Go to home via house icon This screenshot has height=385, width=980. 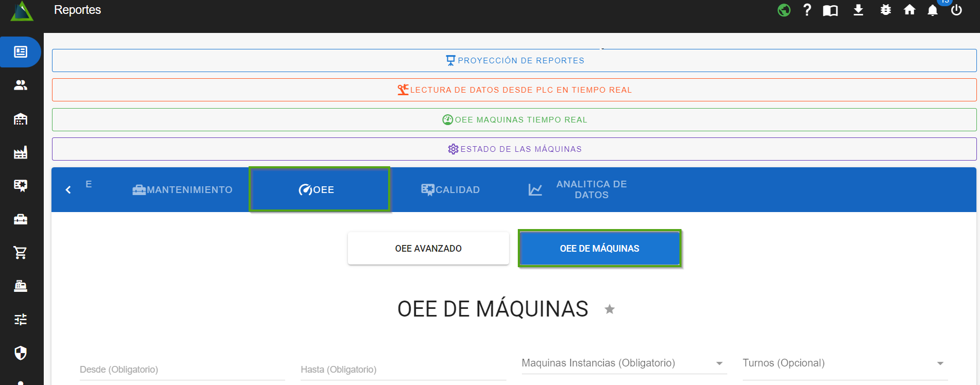coord(909,10)
